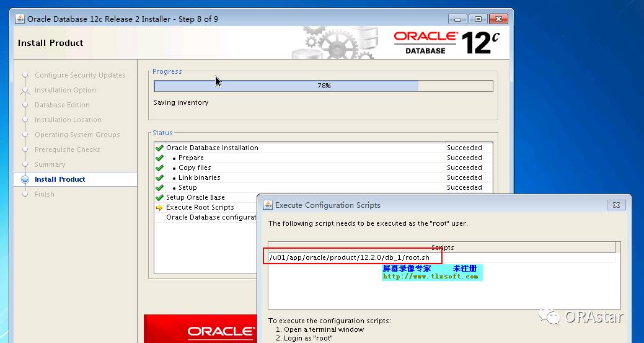Click the Saving inventory status text
This screenshot has width=644, height=343.
[x=181, y=102]
